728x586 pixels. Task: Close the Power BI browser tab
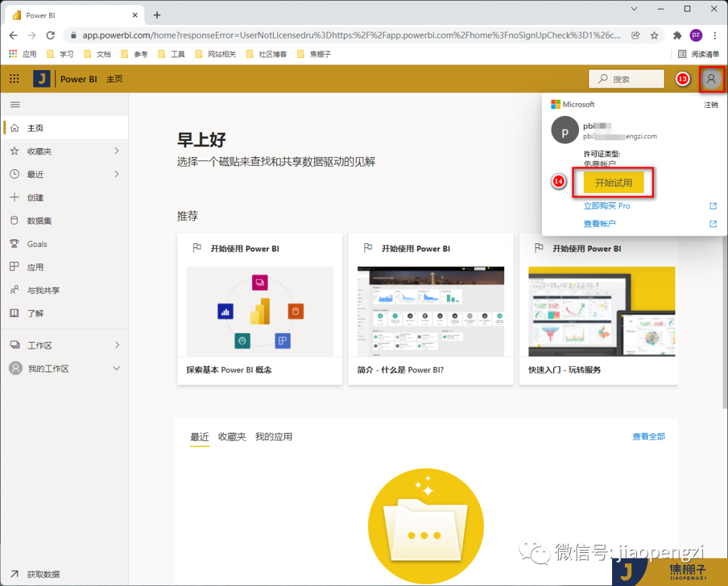(x=135, y=16)
